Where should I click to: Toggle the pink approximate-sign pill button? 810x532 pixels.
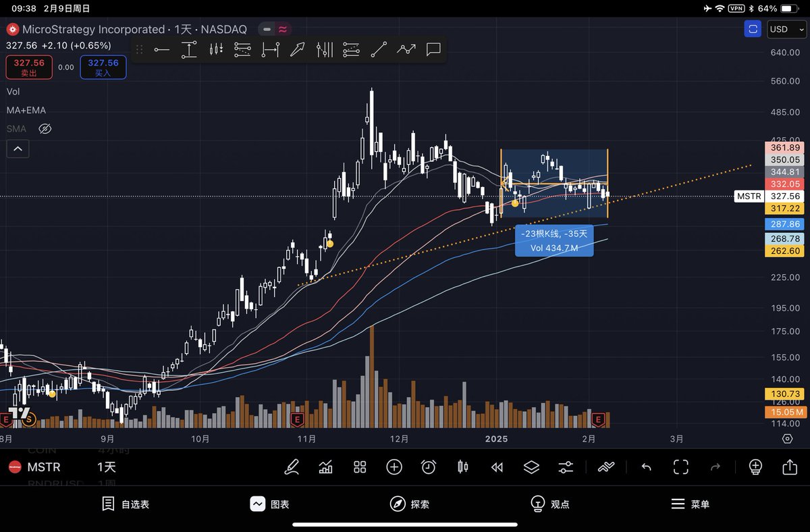point(283,29)
